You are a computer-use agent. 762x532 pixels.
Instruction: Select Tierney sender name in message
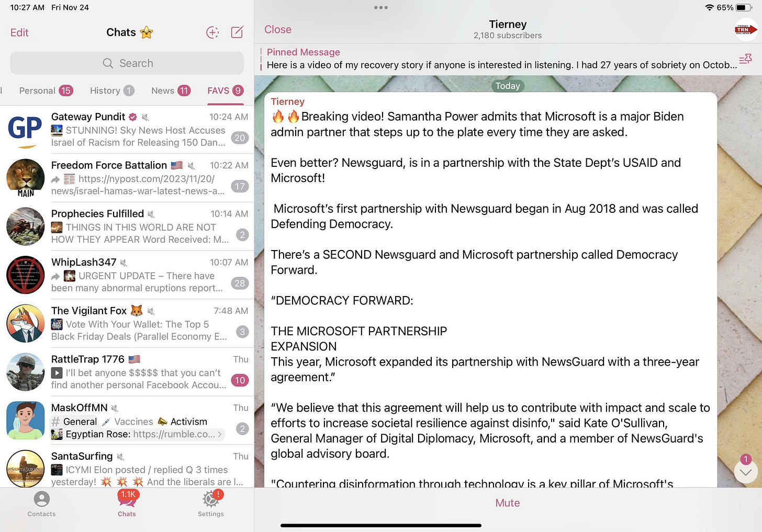click(287, 101)
